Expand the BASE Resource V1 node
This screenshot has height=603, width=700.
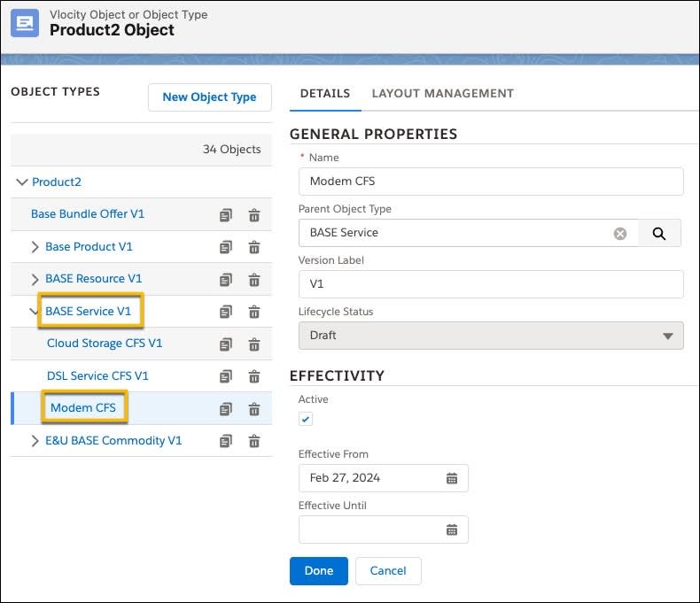click(x=35, y=279)
